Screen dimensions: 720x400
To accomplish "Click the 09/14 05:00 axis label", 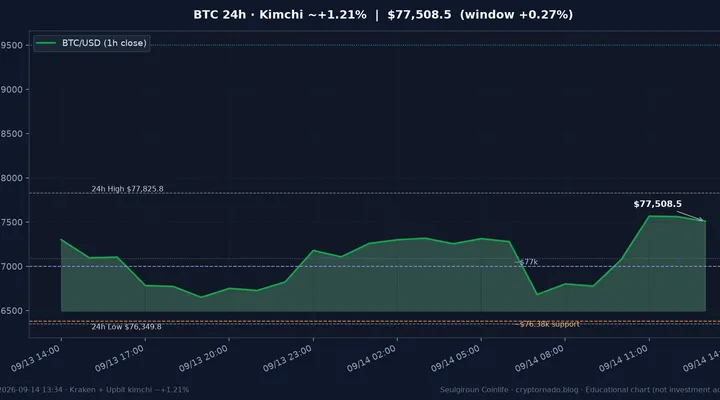I will coord(456,358).
